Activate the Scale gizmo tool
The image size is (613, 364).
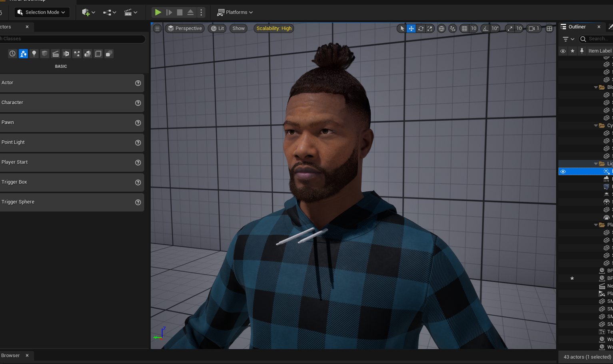point(430,28)
